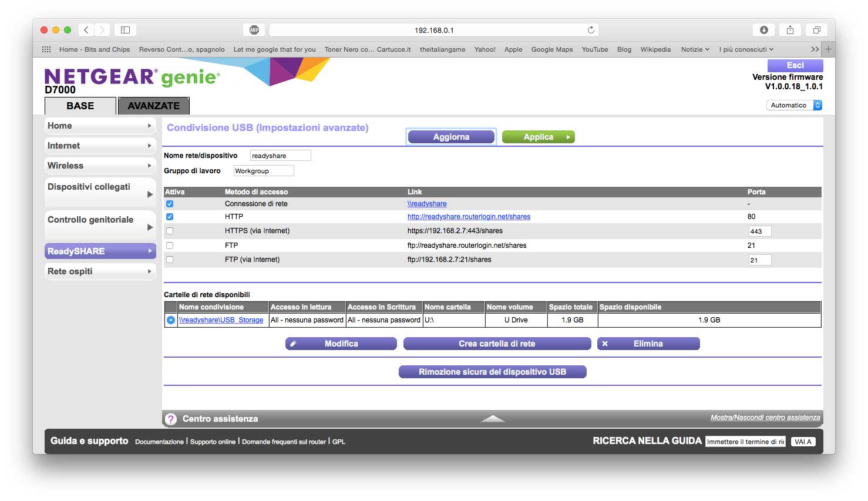Click the Nome rete/dispositivo input field
Viewport: 868px width, 501px height.
[280, 156]
